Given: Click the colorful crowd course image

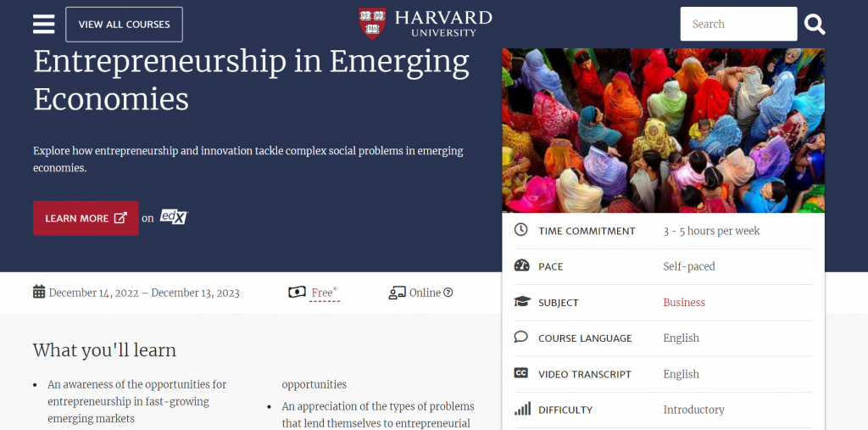Looking at the screenshot, I should [663, 130].
